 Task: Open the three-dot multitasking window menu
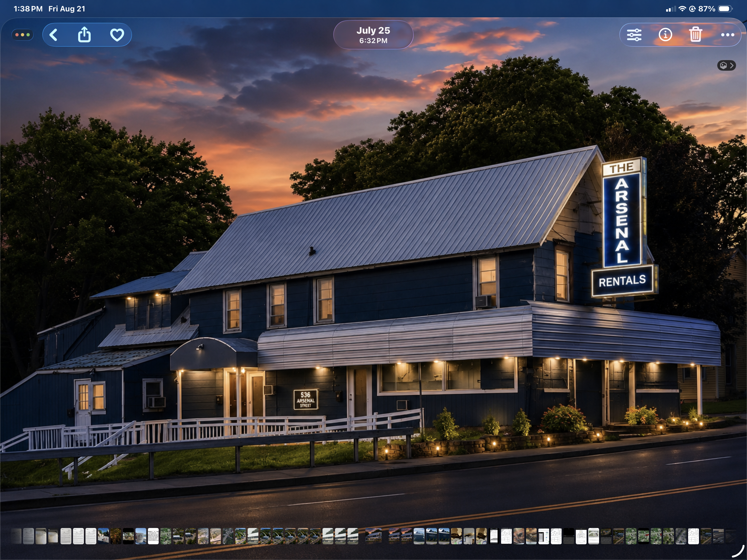[x=23, y=35]
